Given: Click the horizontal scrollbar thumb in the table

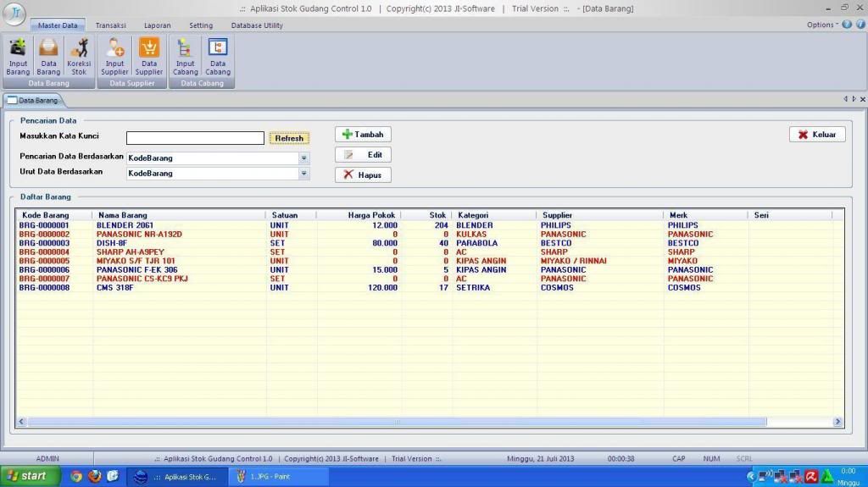Looking at the screenshot, I should coord(397,422).
